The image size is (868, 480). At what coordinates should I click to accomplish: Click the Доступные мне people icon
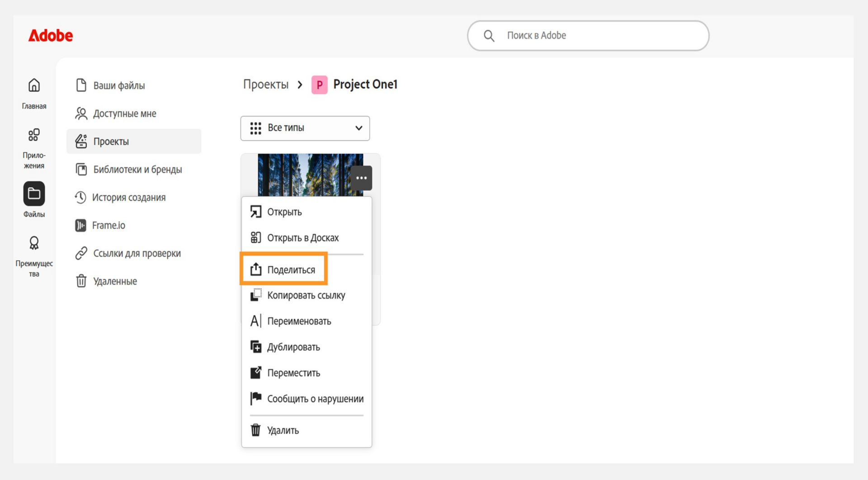pos(81,113)
